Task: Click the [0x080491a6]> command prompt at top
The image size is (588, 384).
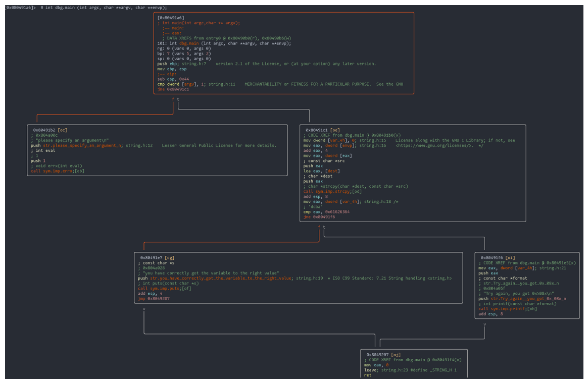Action: click(20, 8)
